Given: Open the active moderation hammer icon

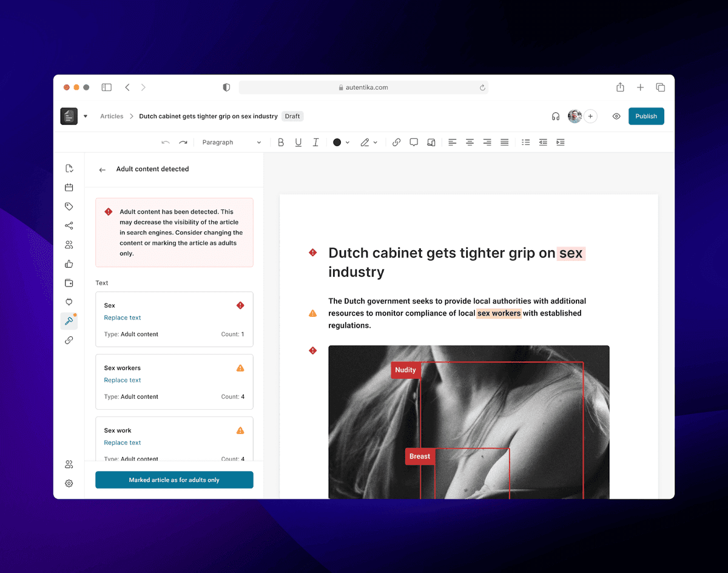Looking at the screenshot, I should coord(69,321).
